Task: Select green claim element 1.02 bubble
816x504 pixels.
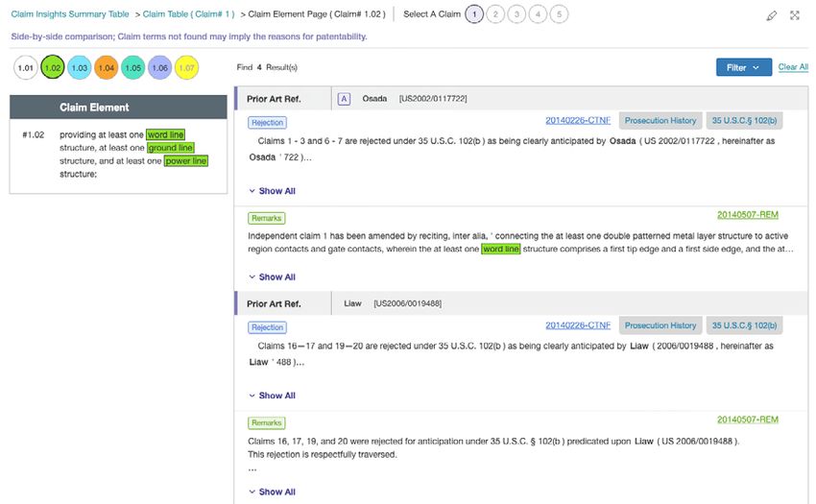Action: point(53,68)
